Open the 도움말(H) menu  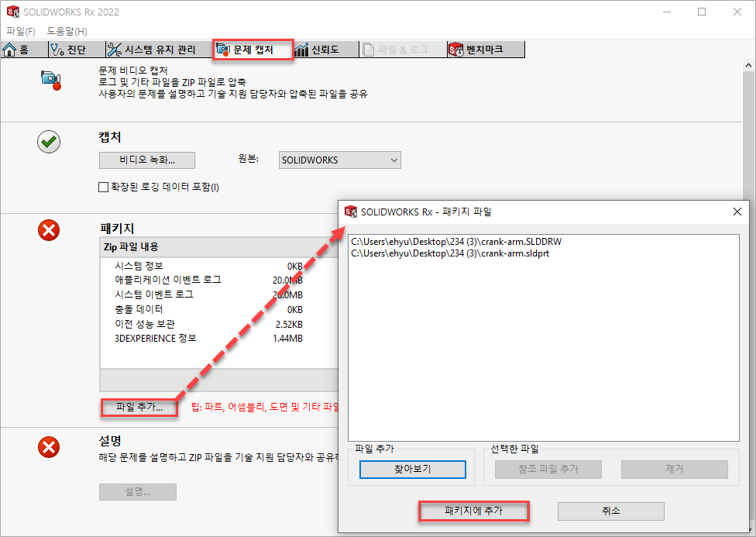click(67, 31)
